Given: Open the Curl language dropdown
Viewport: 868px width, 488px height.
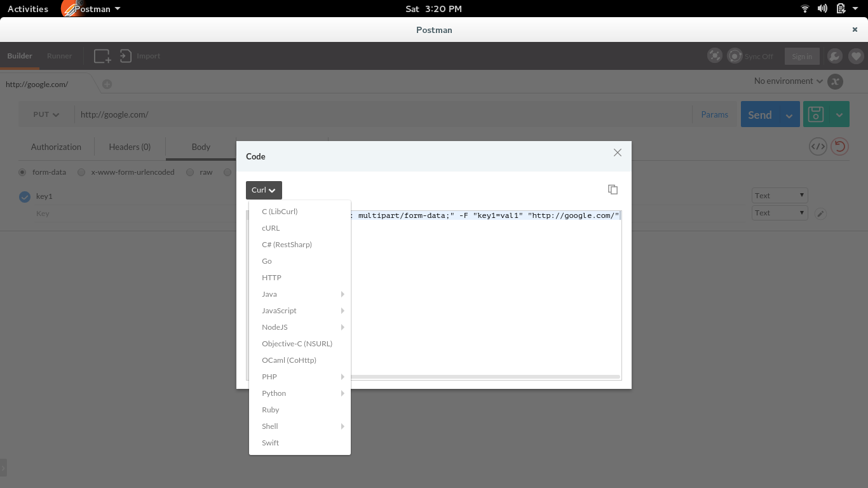Looking at the screenshot, I should point(264,190).
